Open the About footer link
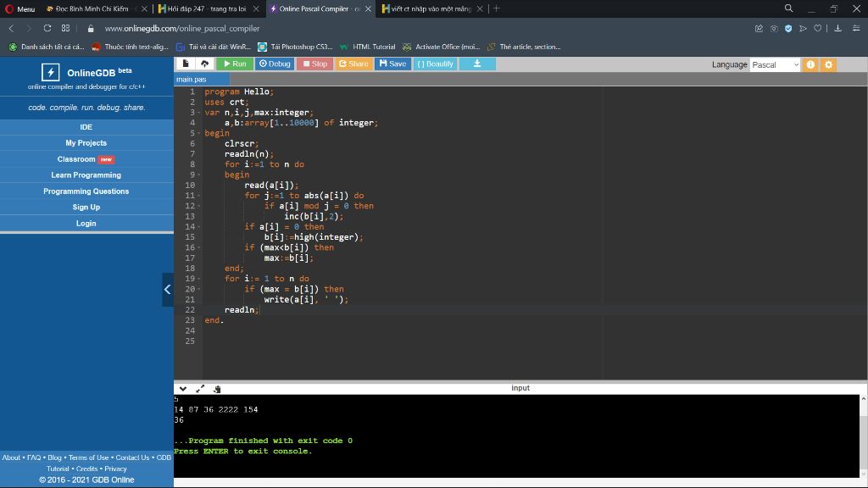Screen dimensions: 868x488 coord(11,457)
